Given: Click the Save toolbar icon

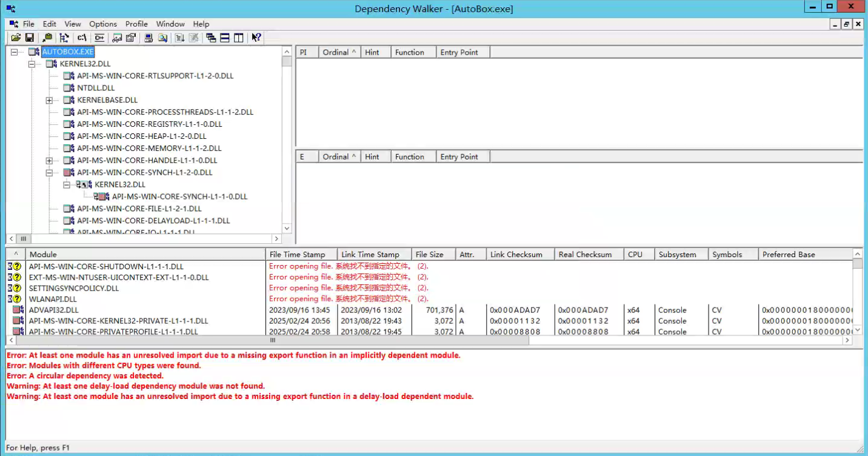Looking at the screenshot, I should (29, 38).
